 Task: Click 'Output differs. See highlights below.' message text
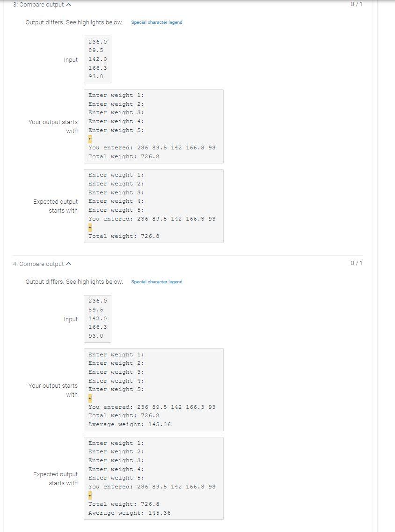[73, 22]
